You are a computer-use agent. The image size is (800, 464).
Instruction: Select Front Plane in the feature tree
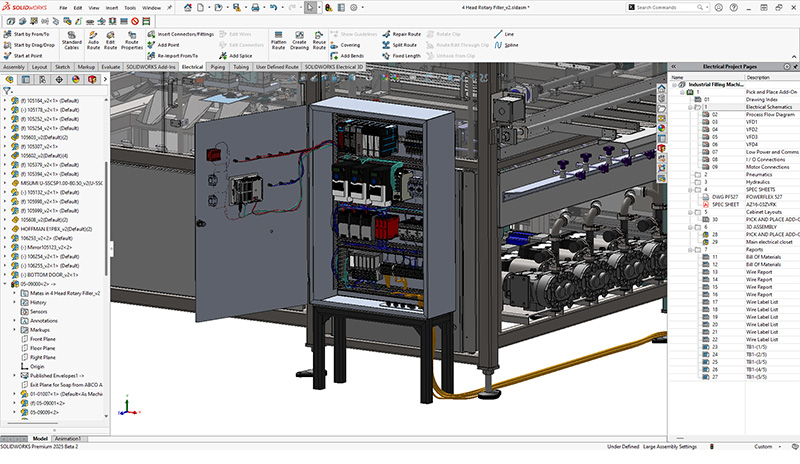(42, 339)
